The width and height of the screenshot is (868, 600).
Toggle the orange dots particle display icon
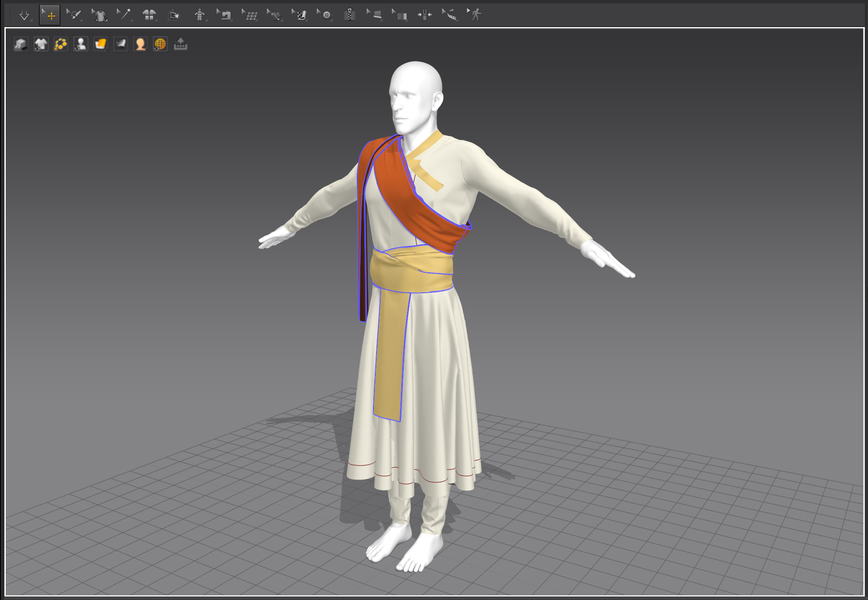[x=61, y=44]
